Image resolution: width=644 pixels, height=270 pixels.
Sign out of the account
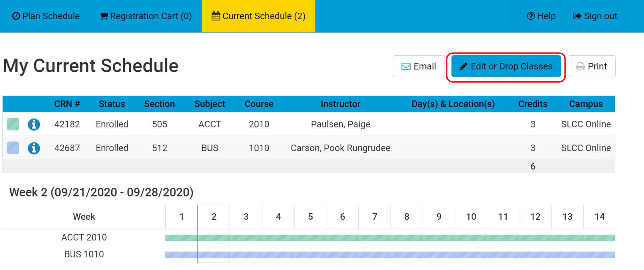(x=595, y=16)
